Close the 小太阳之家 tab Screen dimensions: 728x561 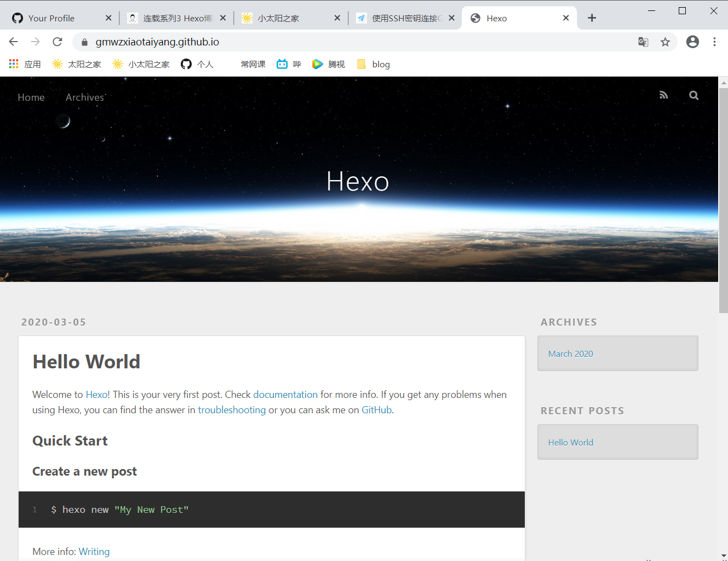point(337,18)
